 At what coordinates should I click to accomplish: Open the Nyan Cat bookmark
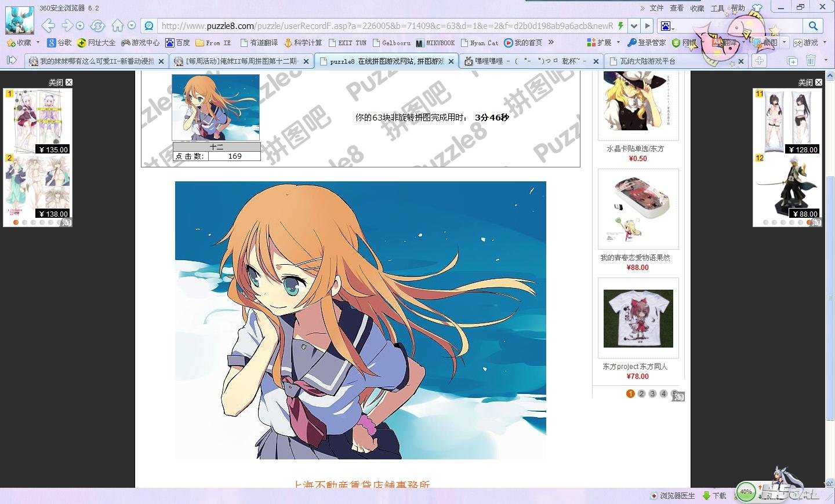(480, 43)
